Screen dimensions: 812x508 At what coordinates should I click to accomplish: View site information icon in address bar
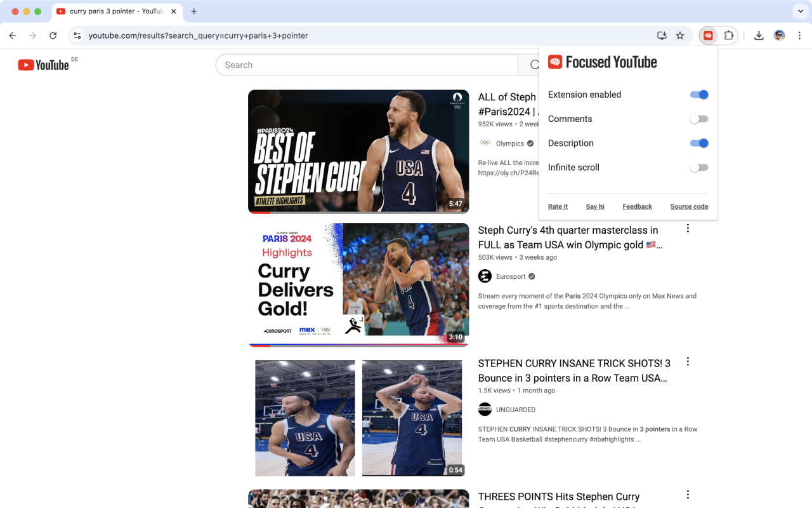pos(77,36)
